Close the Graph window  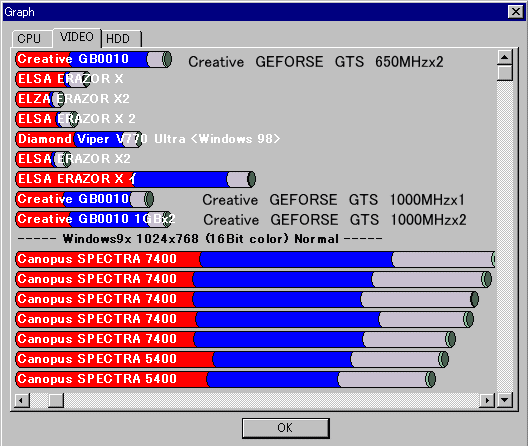pos(516,12)
